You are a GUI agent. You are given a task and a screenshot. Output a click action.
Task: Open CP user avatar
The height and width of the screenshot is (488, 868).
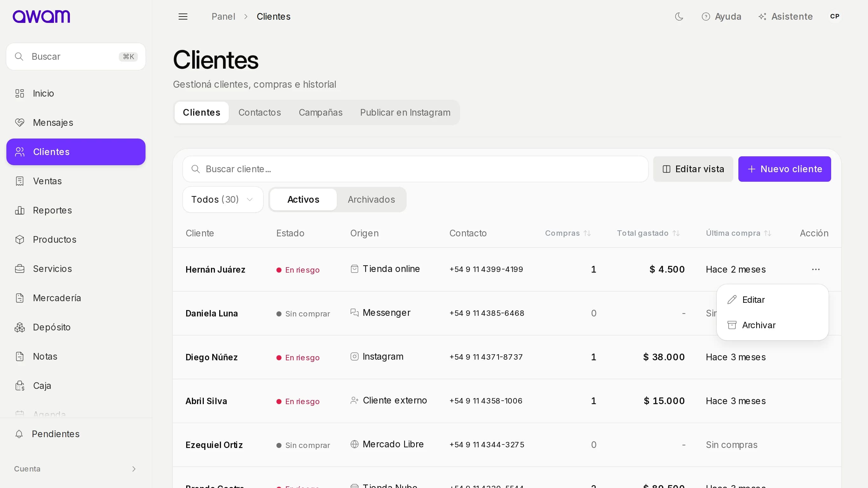[834, 17]
